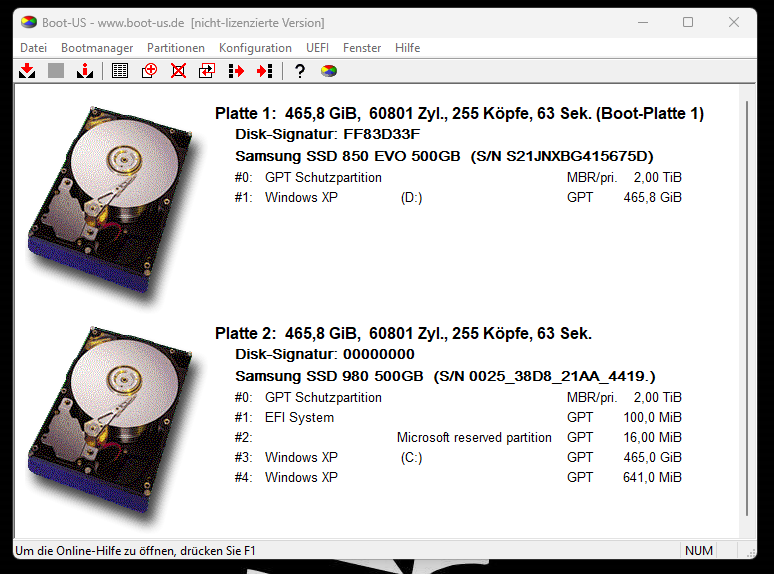Click the import sectors icon with arrow pointing to blocks

tap(265, 71)
